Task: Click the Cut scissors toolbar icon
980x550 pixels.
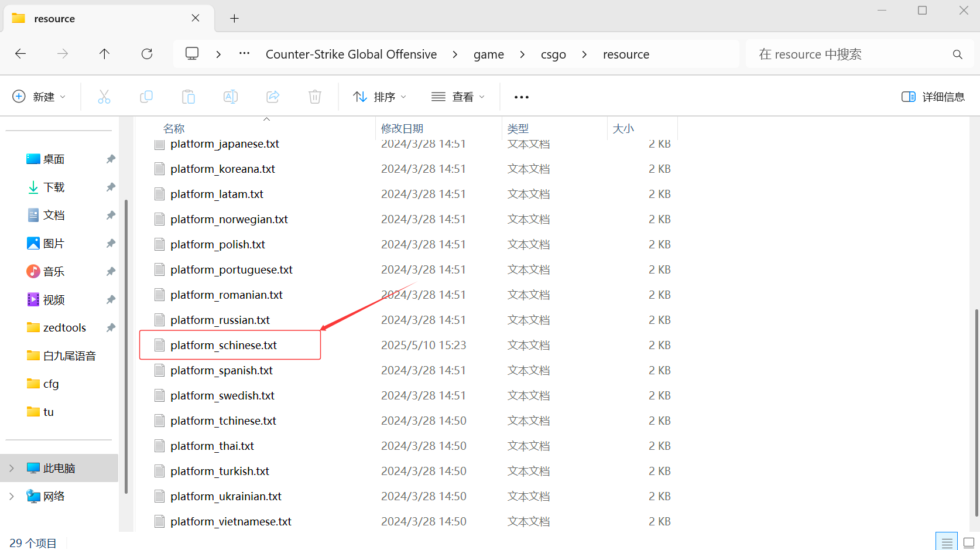Action: click(104, 97)
